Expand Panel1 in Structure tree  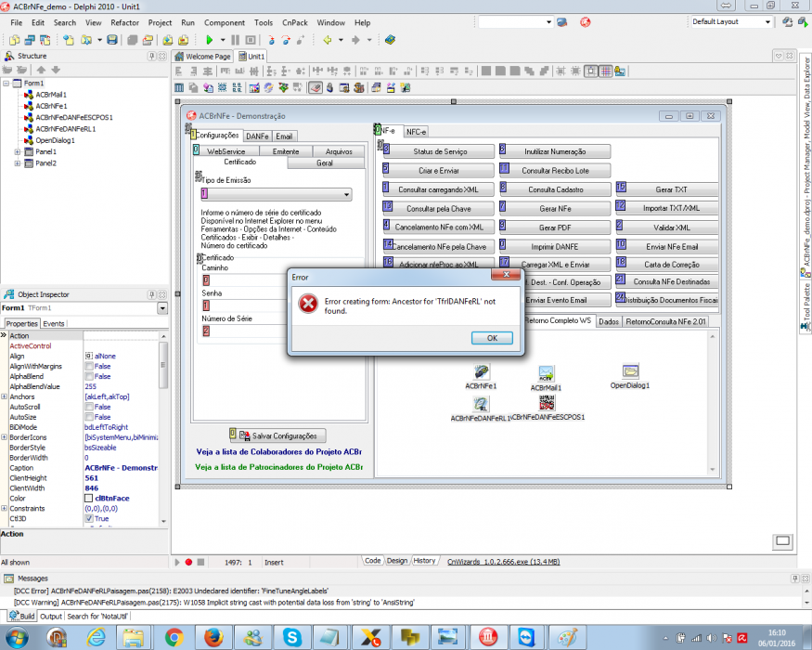(17, 152)
